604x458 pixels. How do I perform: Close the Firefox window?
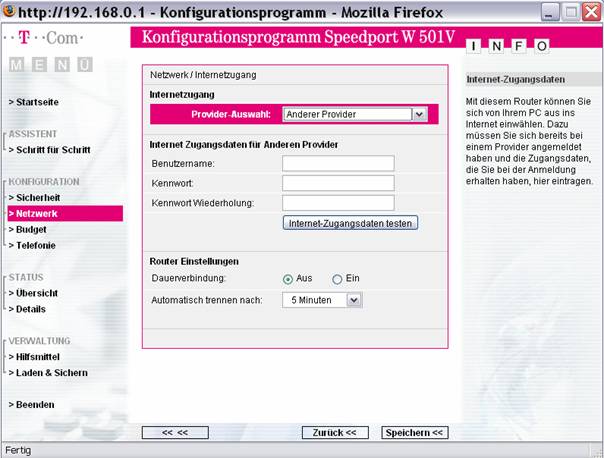[x=591, y=12]
